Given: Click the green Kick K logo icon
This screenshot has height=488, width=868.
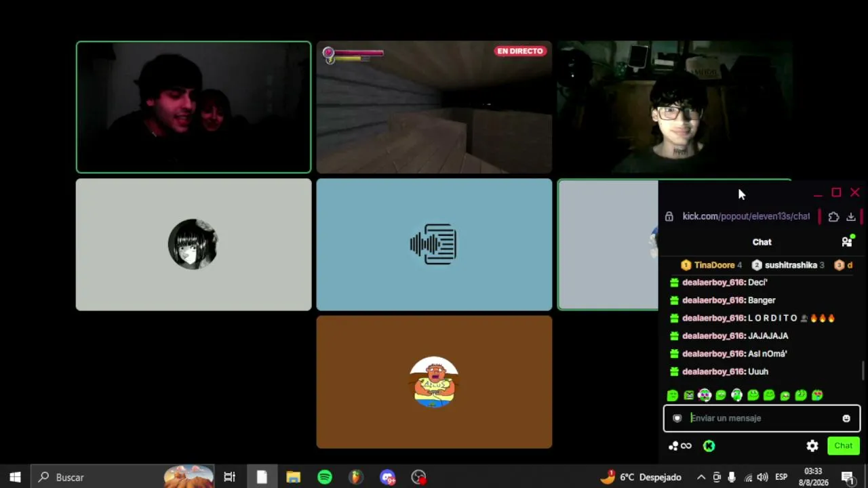Looking at the screenshot, I should coord(709,446).
